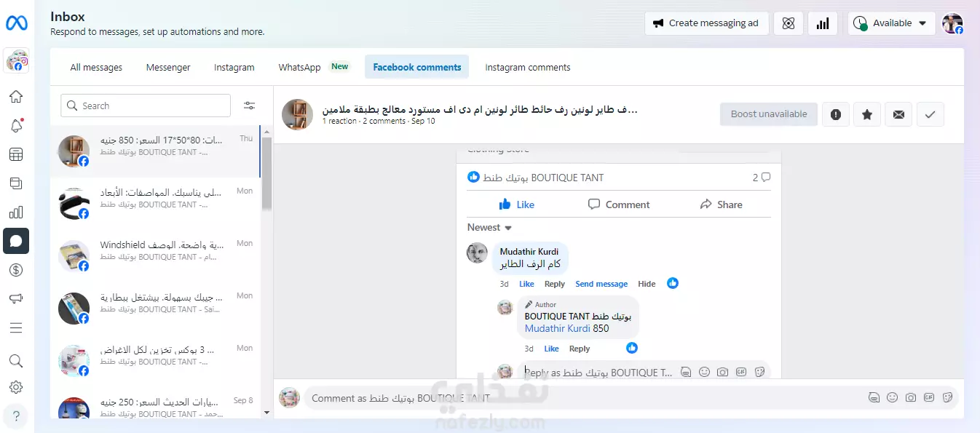
Task: Click the sidebar search magnifier icon
Action: click(x=16, y=361)
